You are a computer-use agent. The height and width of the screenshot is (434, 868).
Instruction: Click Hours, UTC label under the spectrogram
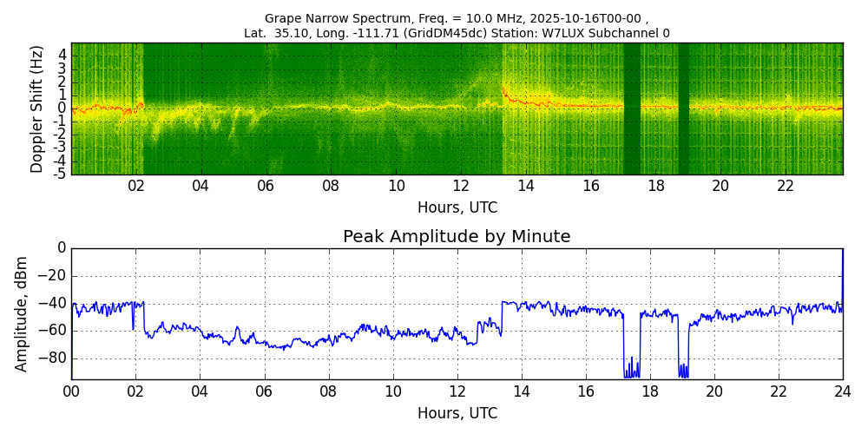[457, 207]
